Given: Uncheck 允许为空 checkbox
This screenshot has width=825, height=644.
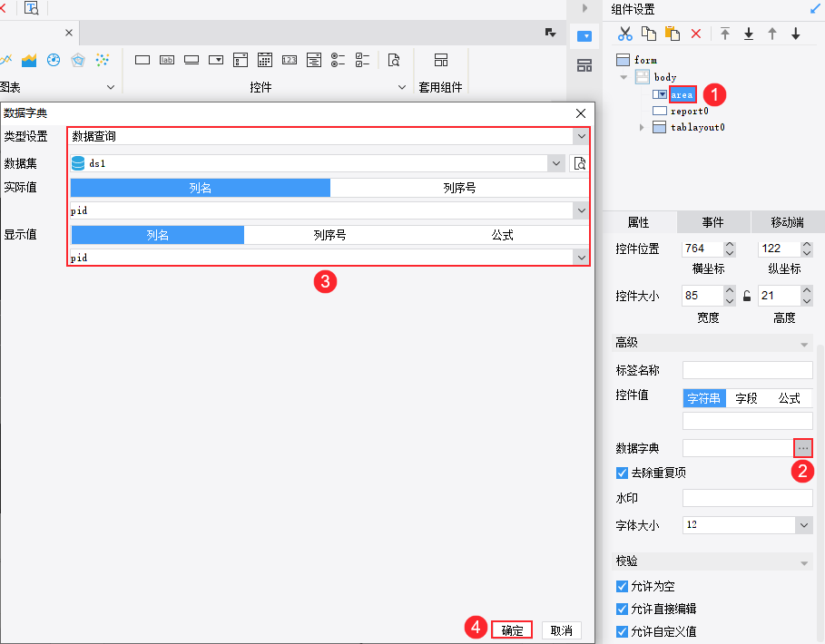Looking at the screenshot, I should pyautogui.click(x=622, y=586).
